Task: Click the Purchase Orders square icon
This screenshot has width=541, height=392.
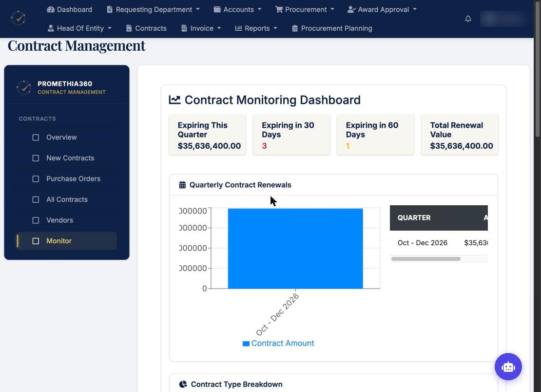Action: (x=36, y=179)
